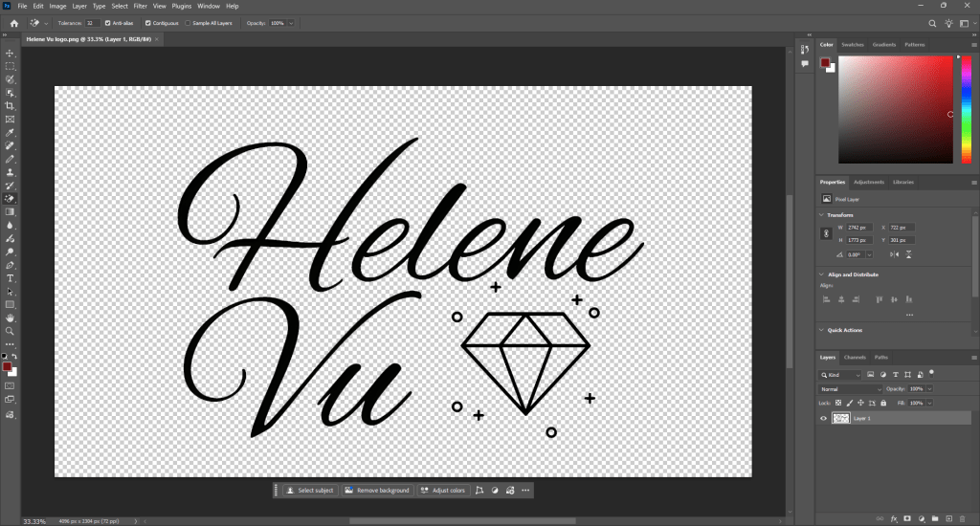This screenshot has height=526, width=980.
Task: Collapse the Quick Actions section
Action: coord(823,330)
